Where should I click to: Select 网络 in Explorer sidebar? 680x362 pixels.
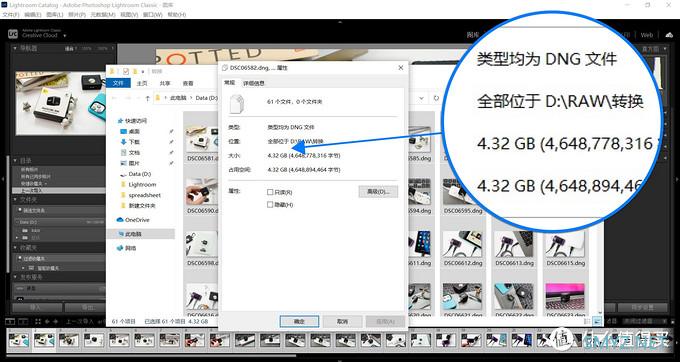pos(127,248)
